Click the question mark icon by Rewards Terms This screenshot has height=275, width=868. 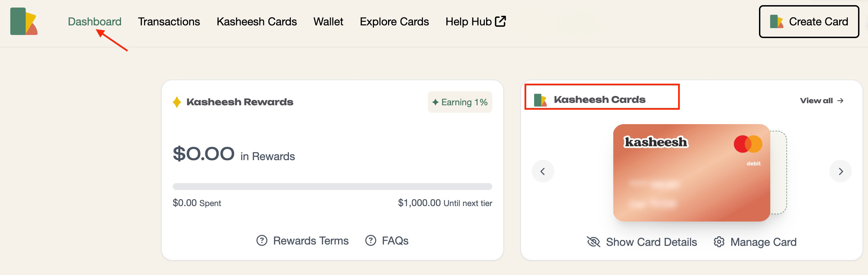coord(262,241)
